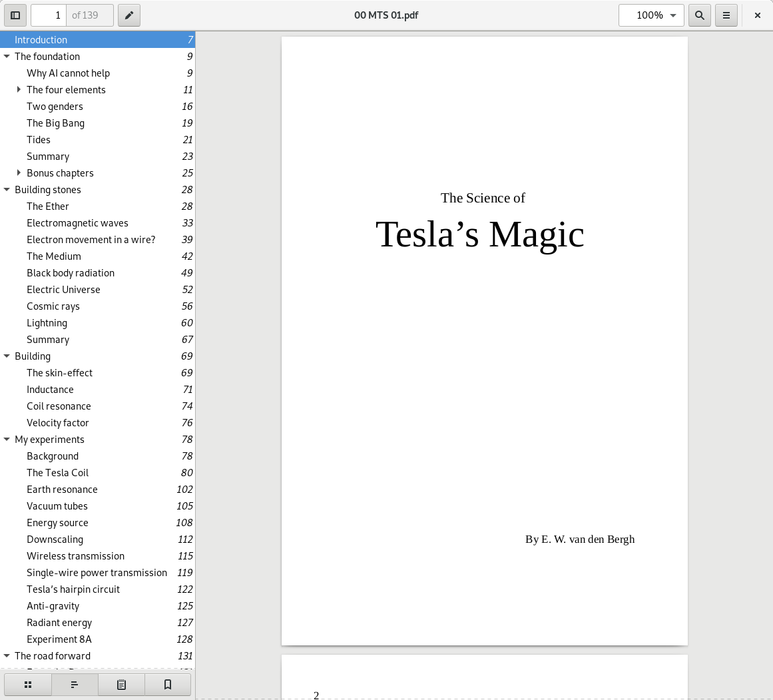Switch sidebar to thumbnails view
The width and height of the screenshot is (773, 700).
pos(27,685)
